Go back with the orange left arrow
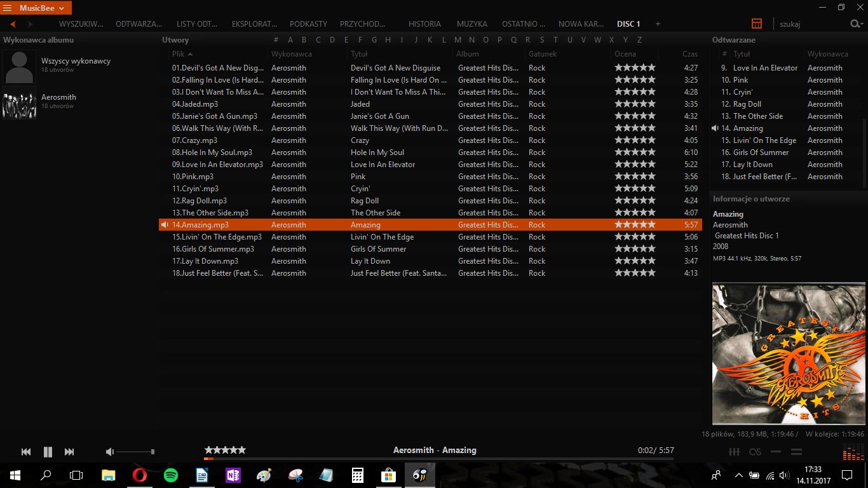The height and width of the screenshot is (488, 868). (13, 24)
